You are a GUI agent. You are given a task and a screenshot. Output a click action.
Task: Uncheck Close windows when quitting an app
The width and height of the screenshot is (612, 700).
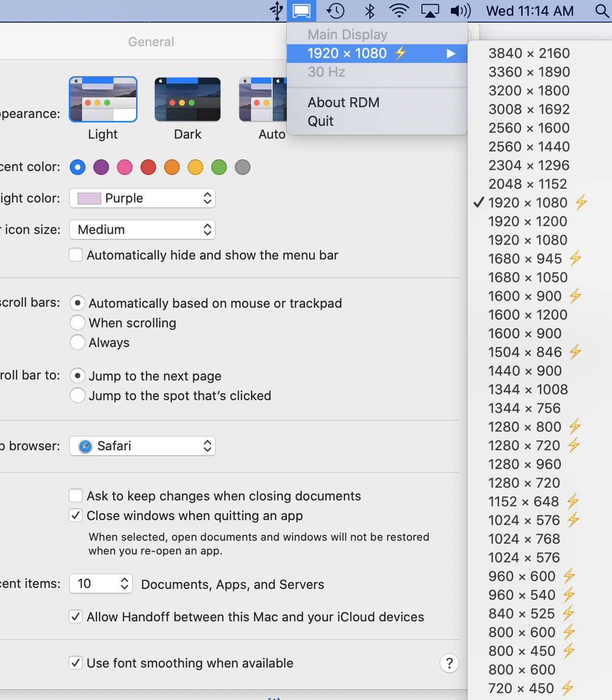[76, 515]
